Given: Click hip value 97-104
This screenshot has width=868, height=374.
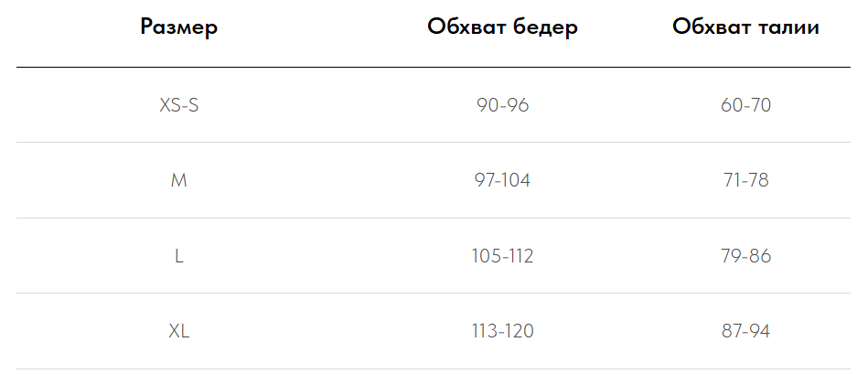Looking at the screenshot, I should tap(503, 180).
